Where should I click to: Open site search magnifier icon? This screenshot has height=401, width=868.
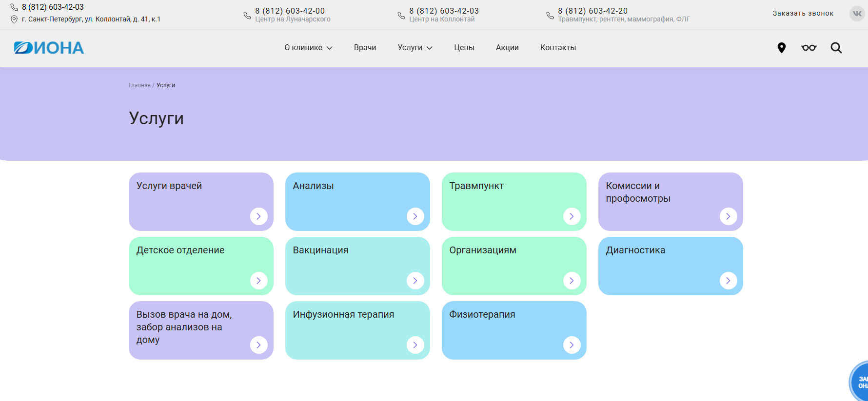836,48
